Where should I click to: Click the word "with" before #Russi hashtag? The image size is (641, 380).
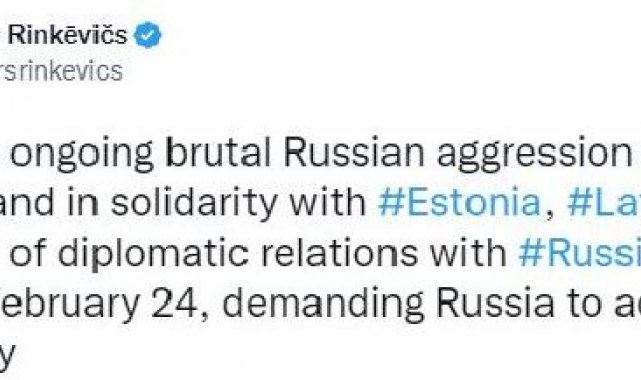468,253
